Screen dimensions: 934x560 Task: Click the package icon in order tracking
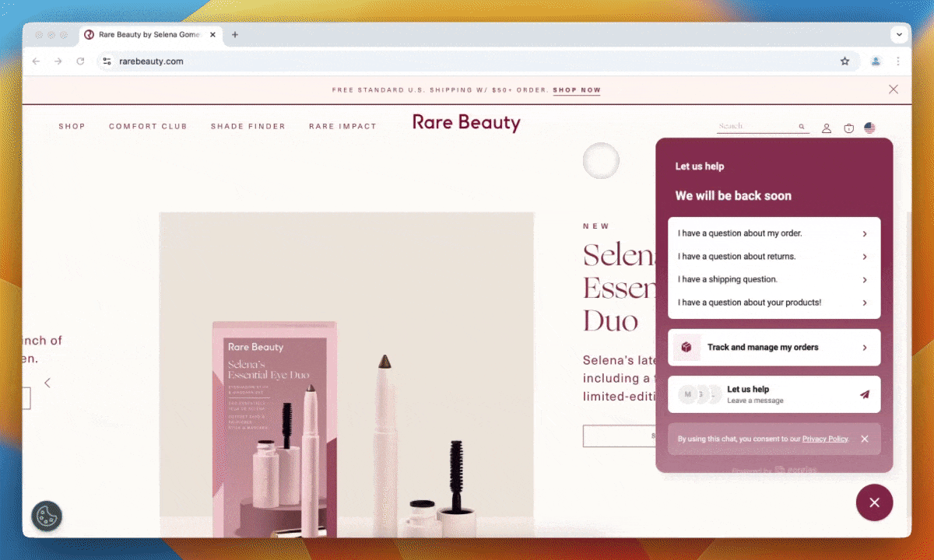pyautogui.click(x=686, y=348)
